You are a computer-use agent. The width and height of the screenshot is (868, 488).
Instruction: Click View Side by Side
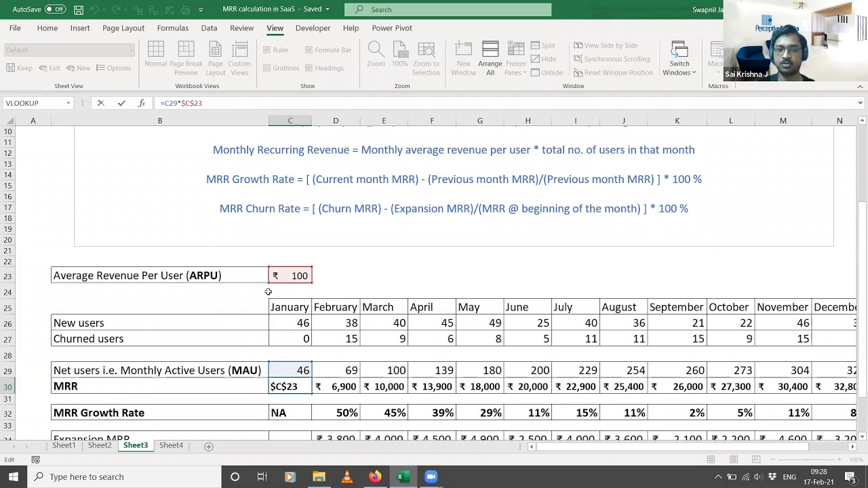pos(606,45)
